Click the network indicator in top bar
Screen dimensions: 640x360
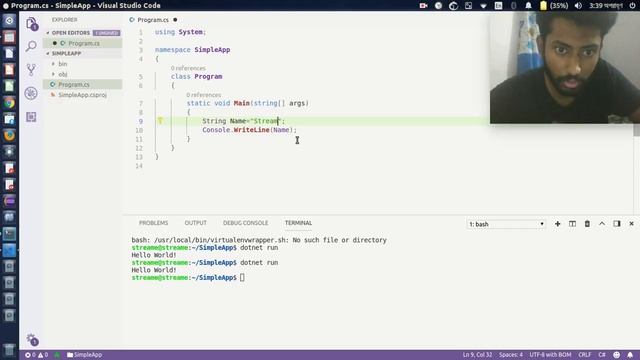483,6
